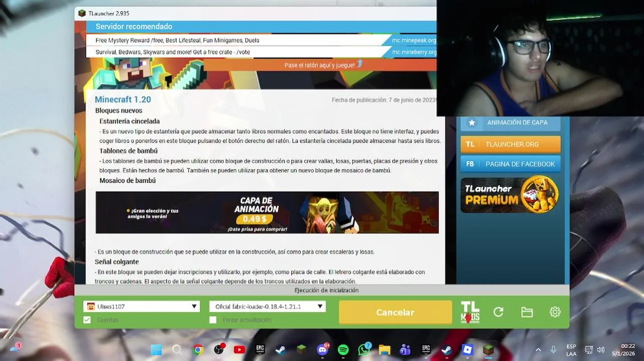Screen dimensions: 644x361
Task: Launch Google Chrome from taskbar
Action: (198, 349)
